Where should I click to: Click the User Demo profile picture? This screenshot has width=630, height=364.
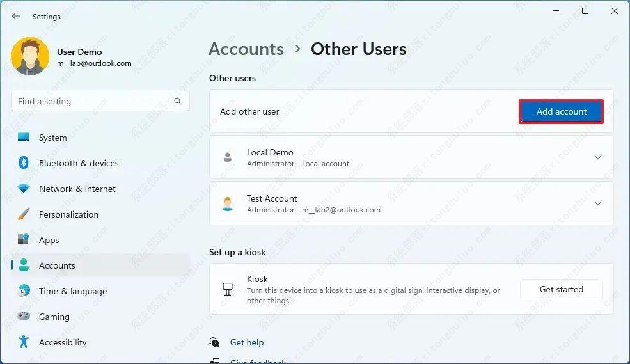(x=30, y=57)
